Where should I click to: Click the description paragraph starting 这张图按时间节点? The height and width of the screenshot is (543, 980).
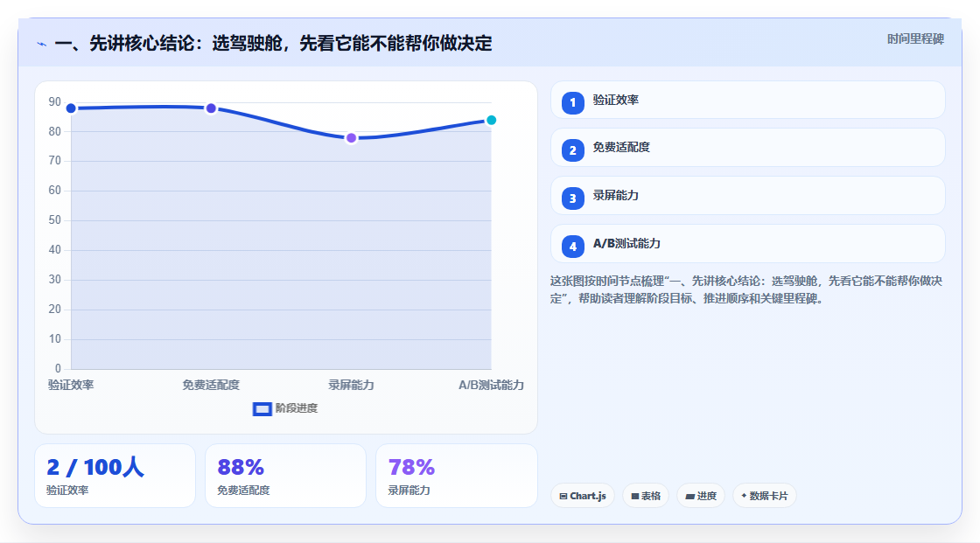click(x=746, y=290)
